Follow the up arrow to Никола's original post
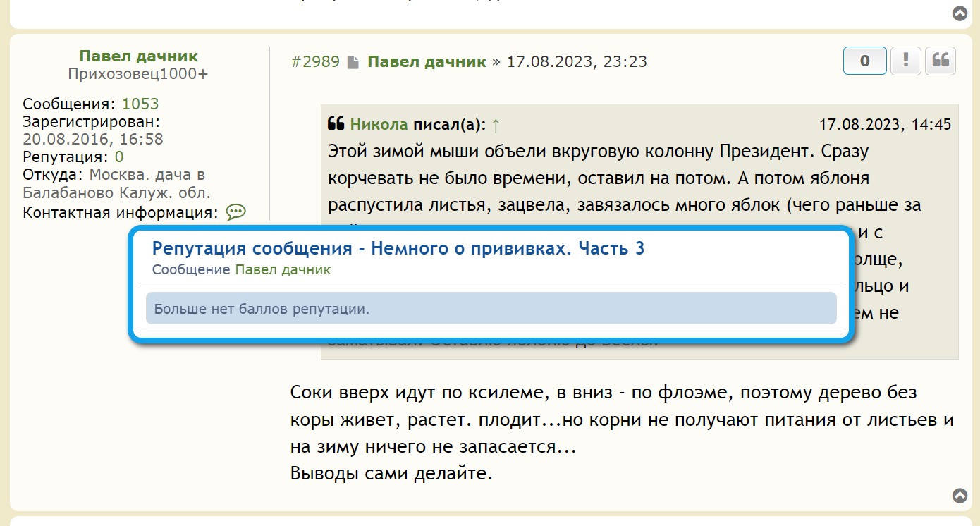The height and width of the screenshot is (526, 980). tap(496, 126)
